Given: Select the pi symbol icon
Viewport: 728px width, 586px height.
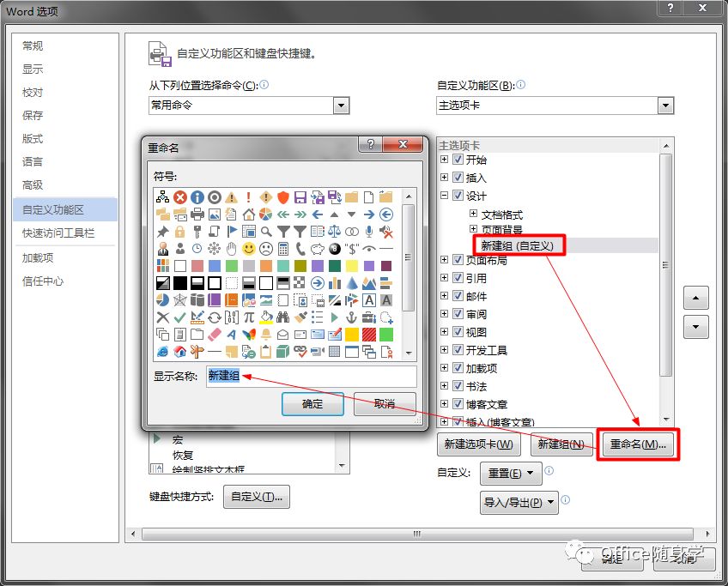Looking at the screenshot, I should [x=248, y=317].
